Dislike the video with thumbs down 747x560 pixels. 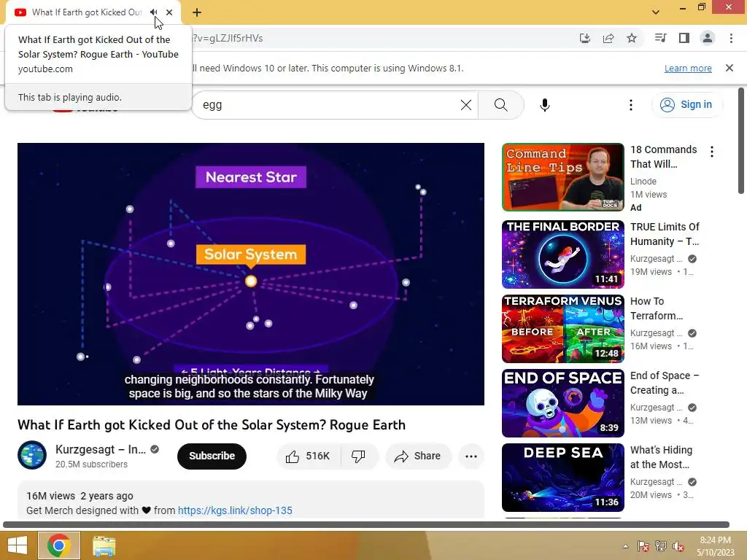(x=359, y=456)
